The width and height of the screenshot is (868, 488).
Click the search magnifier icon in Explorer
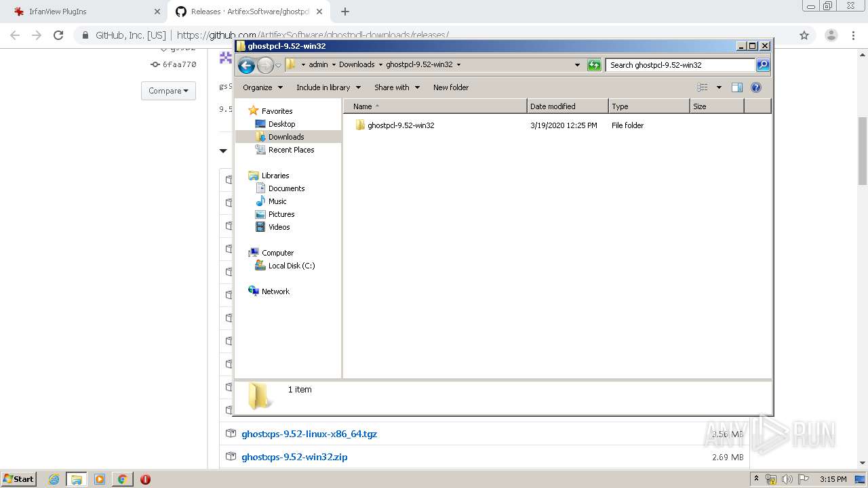point(763,65)
